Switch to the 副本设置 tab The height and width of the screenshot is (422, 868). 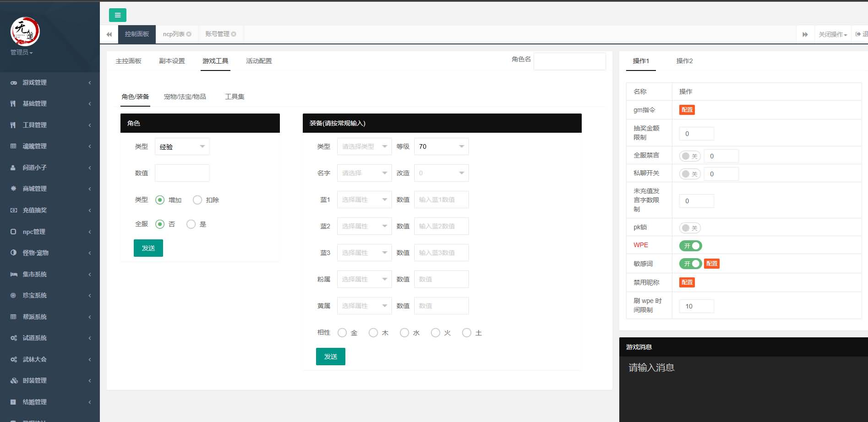(x=172, y=61)
